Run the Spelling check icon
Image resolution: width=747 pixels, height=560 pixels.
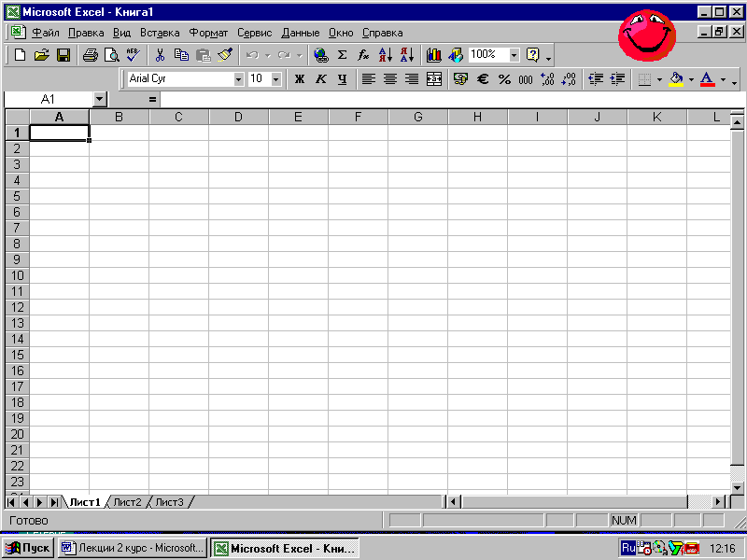133,55
